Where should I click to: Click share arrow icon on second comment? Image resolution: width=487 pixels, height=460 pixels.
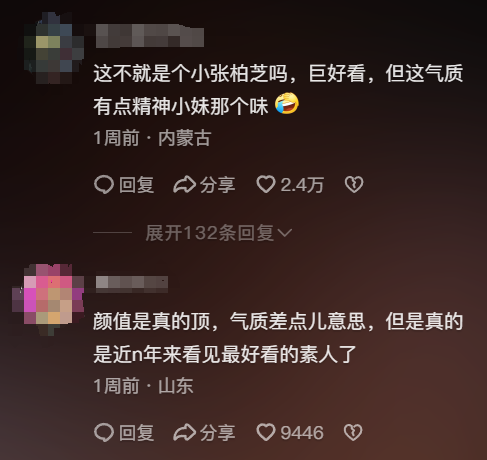pyautogui.click(x=184, y=432)
